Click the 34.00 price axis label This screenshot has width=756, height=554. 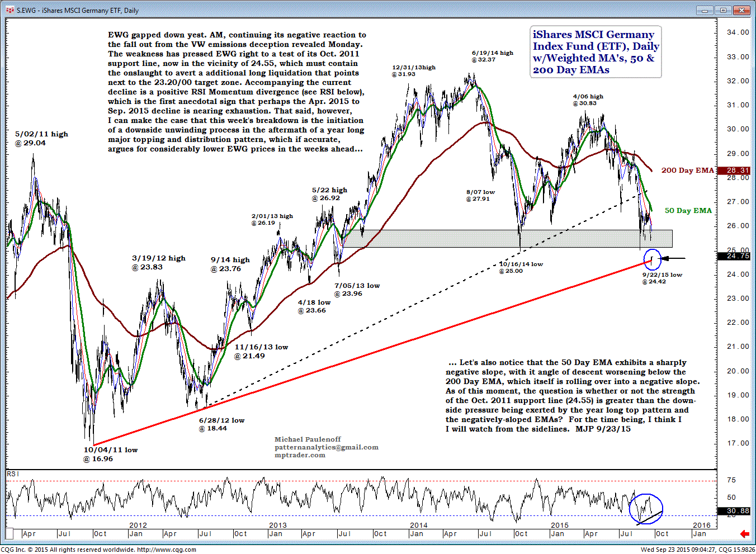[738, 32]
